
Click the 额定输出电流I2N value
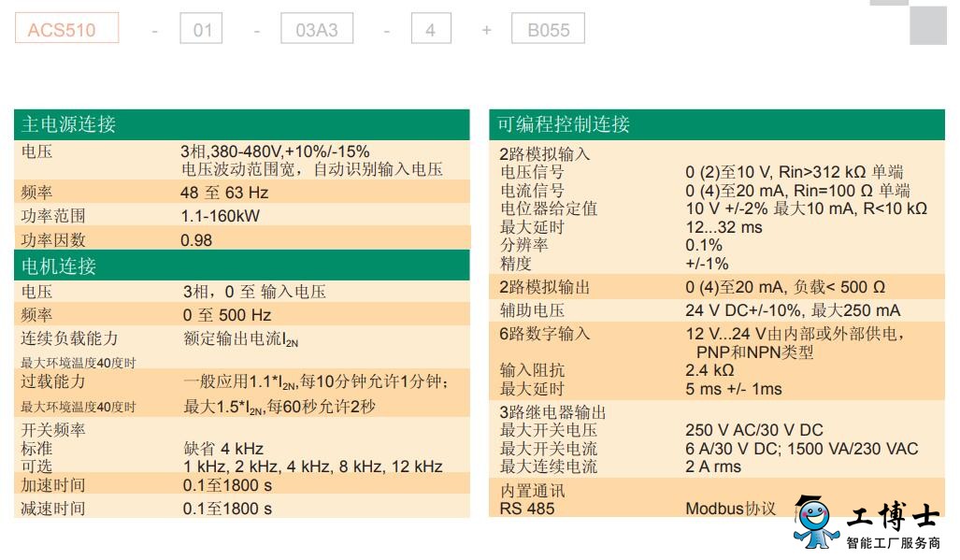(x=240, y=339)
